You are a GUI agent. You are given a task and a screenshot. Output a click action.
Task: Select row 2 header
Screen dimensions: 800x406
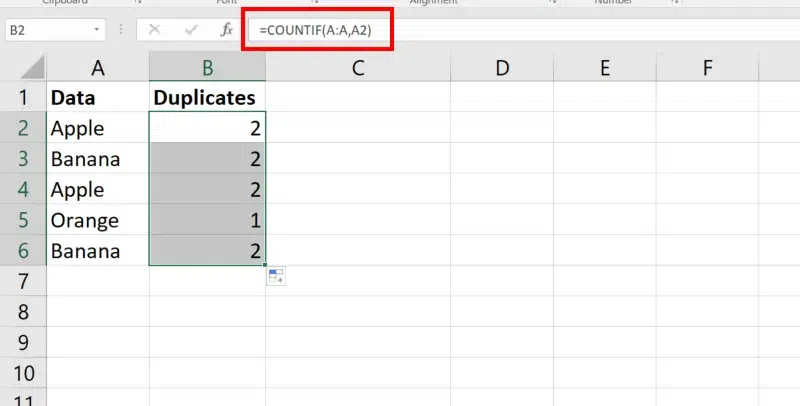click(23, 128)
